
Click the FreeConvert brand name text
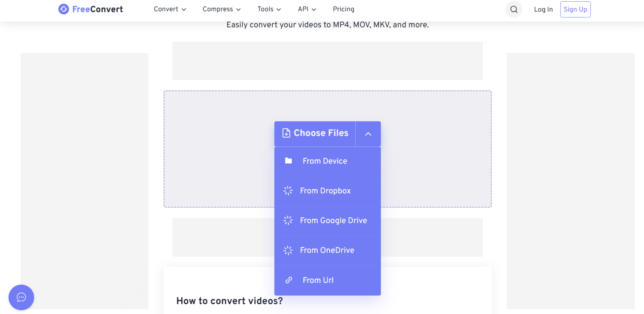point(98,9)
